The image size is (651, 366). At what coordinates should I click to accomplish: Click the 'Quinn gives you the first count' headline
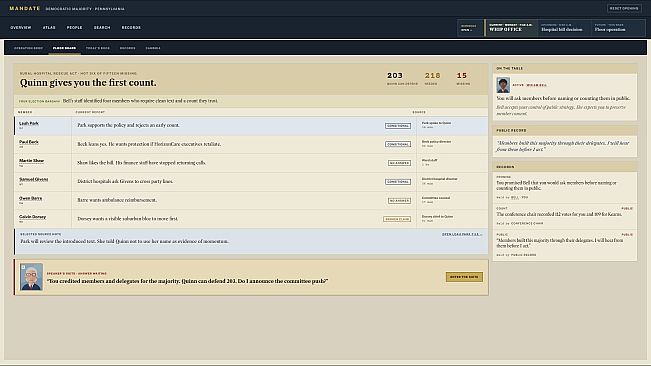pyautogui.click(x=88, y=83)
